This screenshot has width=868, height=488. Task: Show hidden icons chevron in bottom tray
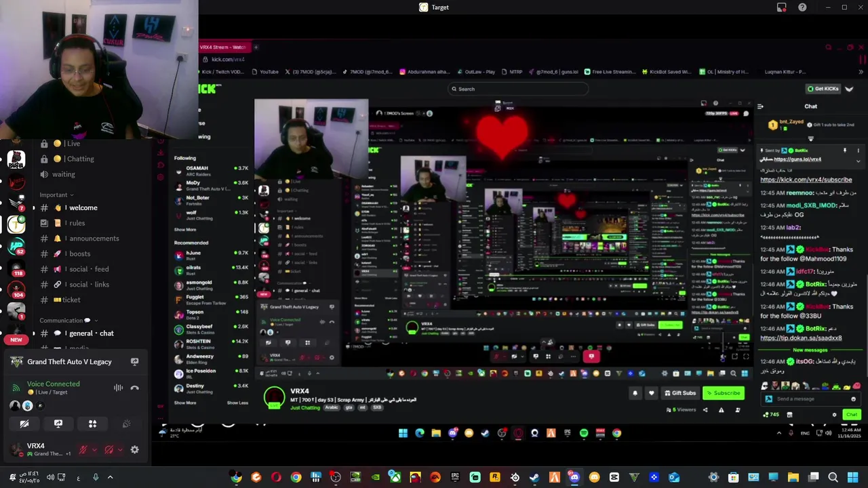(x=110, y=477)
